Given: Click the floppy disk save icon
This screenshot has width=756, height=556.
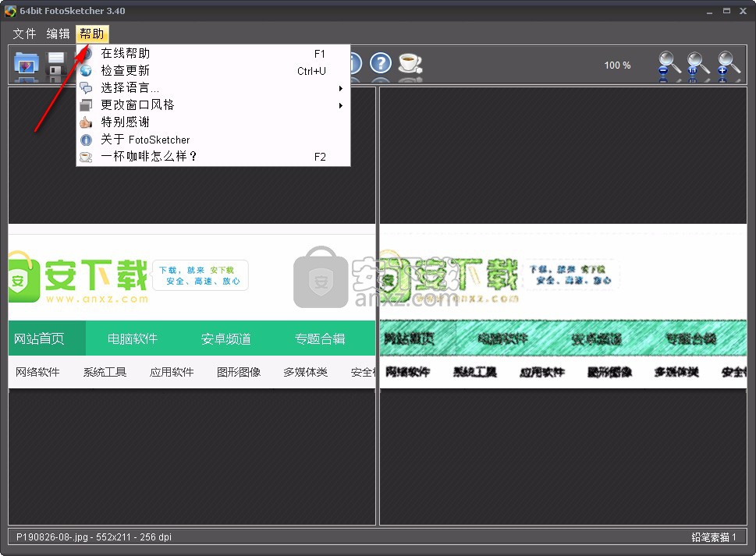Looking at the screenshot, I should pos(56,64).
